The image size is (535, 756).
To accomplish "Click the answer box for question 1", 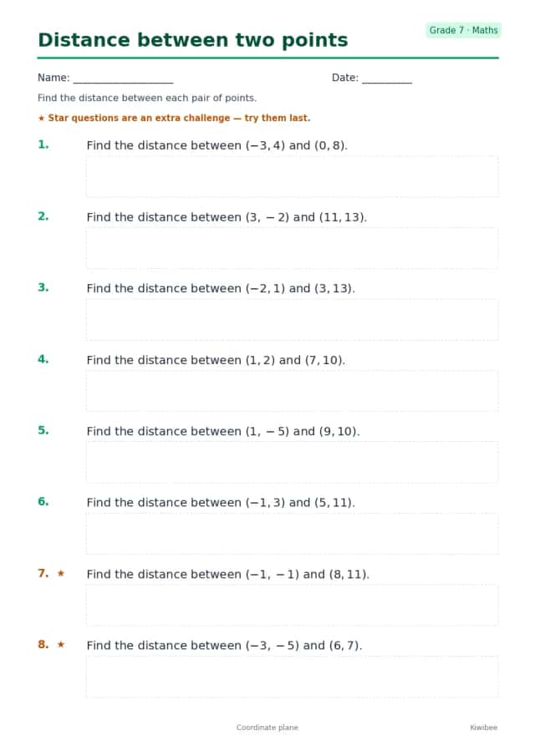I will pos(292,176).
